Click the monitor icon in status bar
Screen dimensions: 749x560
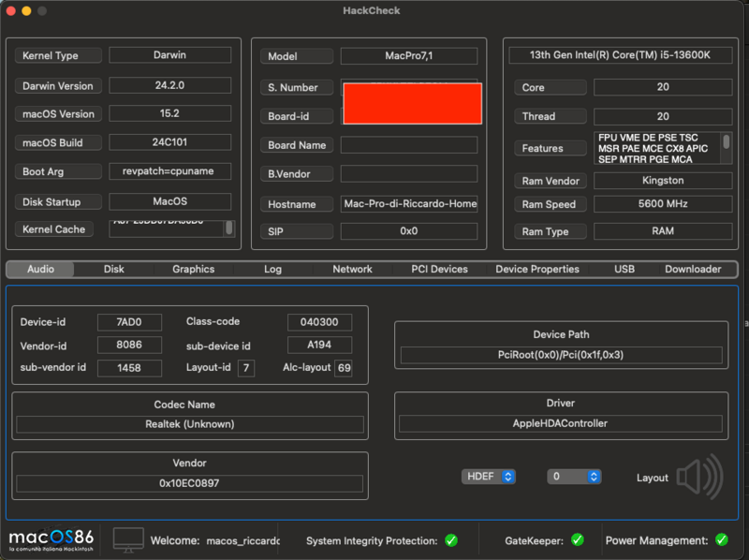tap(128, 539)
